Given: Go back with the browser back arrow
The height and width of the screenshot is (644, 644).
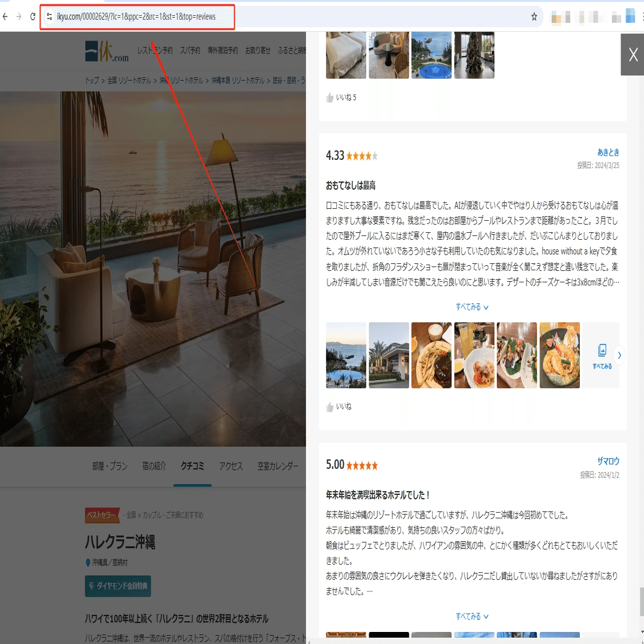Looking at the screenshot, I should pos(5,16).
